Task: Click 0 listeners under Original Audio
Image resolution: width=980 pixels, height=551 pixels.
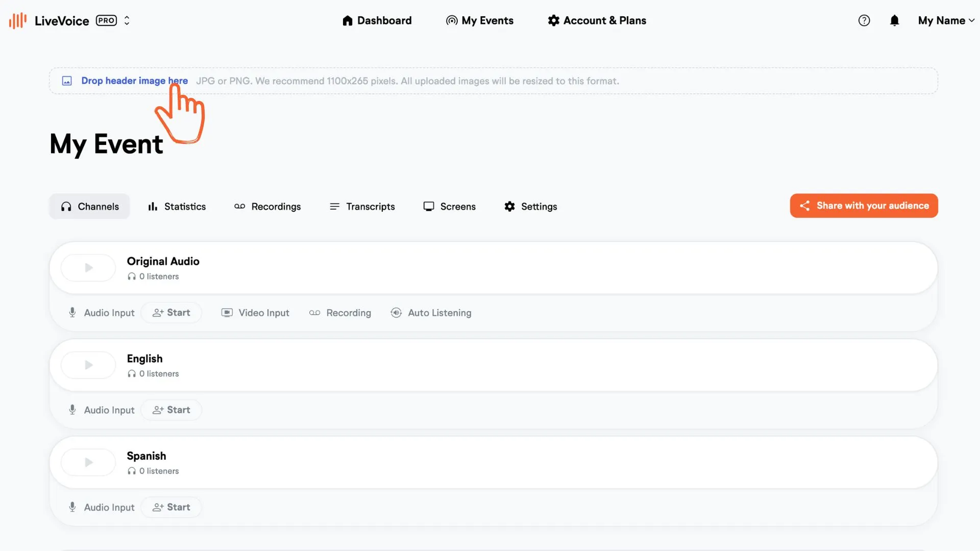Action: coord(153,277)
